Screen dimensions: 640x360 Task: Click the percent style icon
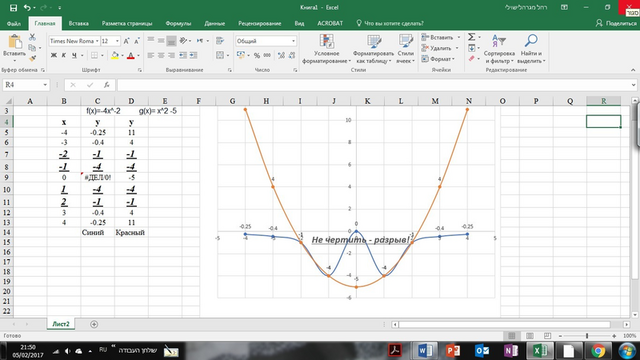coord(257,55)
